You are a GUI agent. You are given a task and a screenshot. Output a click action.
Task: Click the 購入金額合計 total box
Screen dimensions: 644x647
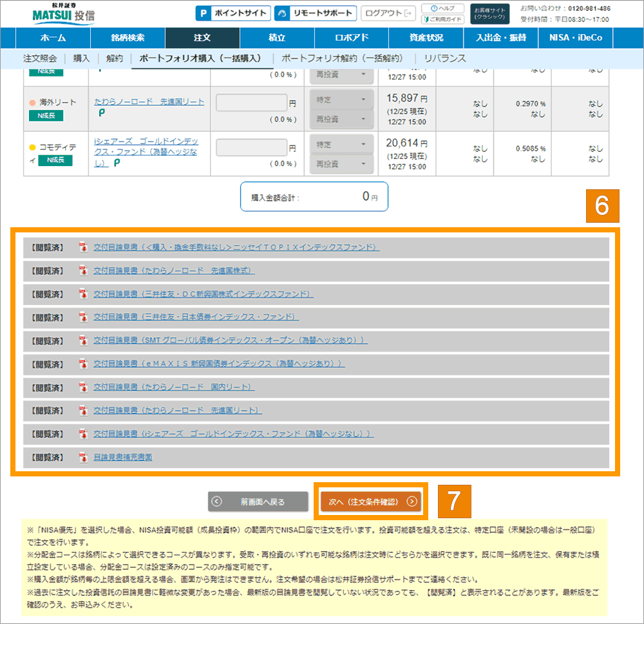[x=314, y=197]
